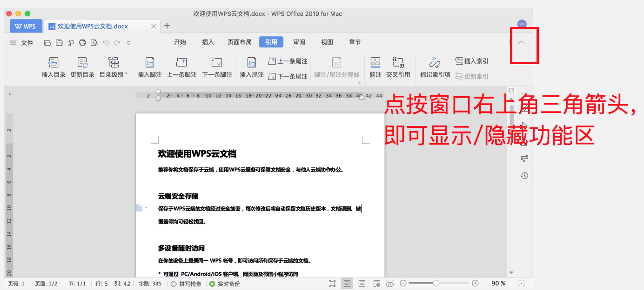The image size is (644, 290).
Task: Click the 页面: 1/2 page indicator
Action: coord(46,283)
